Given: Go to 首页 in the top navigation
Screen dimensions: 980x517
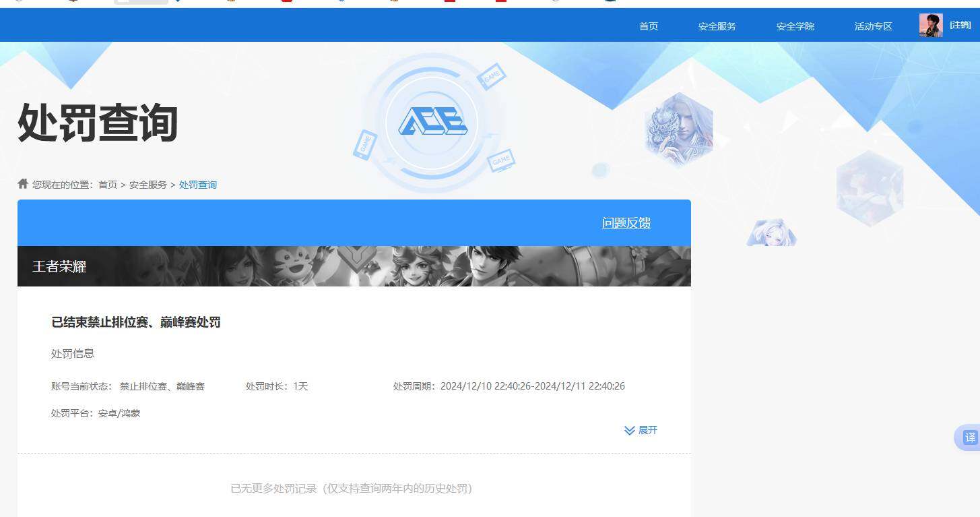Looking at the screenshot, I should coord(648,26).
